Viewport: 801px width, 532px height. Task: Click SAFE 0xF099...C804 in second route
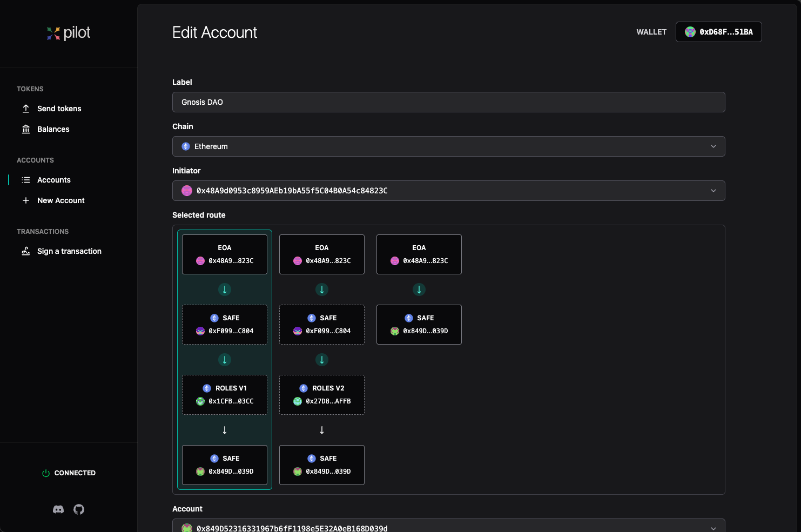[x=322, y=325]
